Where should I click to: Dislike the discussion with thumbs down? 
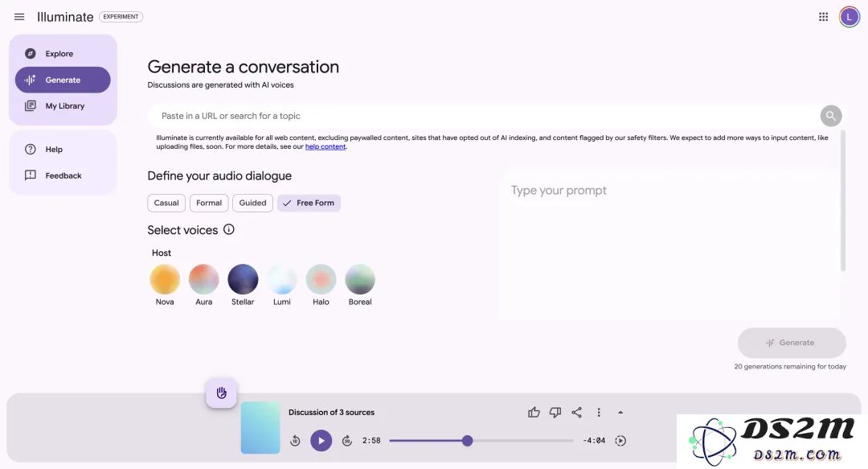click(555, 412)
